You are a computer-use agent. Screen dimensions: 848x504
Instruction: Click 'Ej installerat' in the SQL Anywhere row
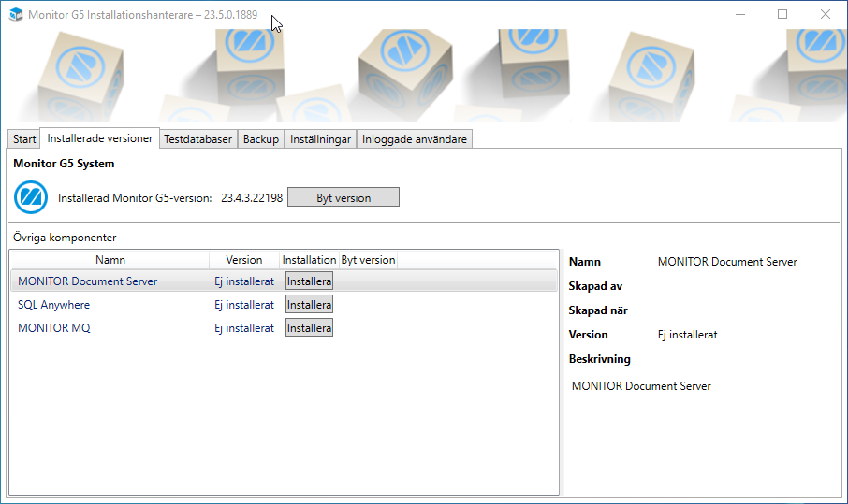(244, 305)
